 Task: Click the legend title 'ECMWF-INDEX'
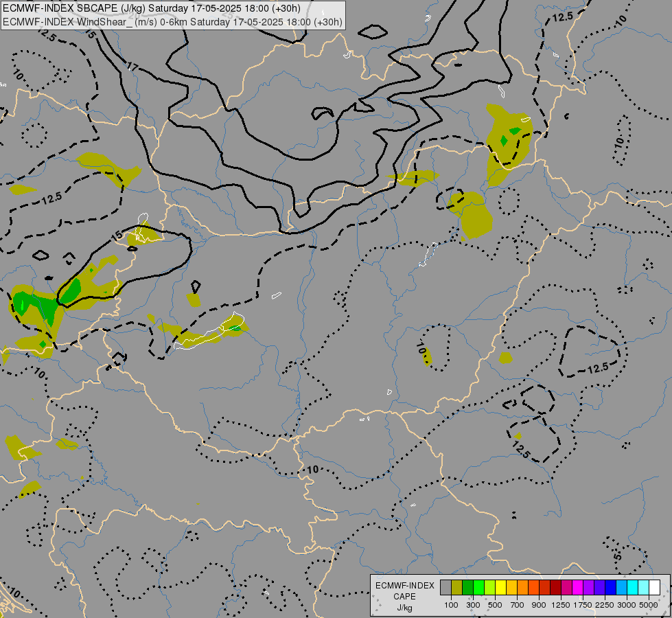pyautogui.click(x=405, y=586)
